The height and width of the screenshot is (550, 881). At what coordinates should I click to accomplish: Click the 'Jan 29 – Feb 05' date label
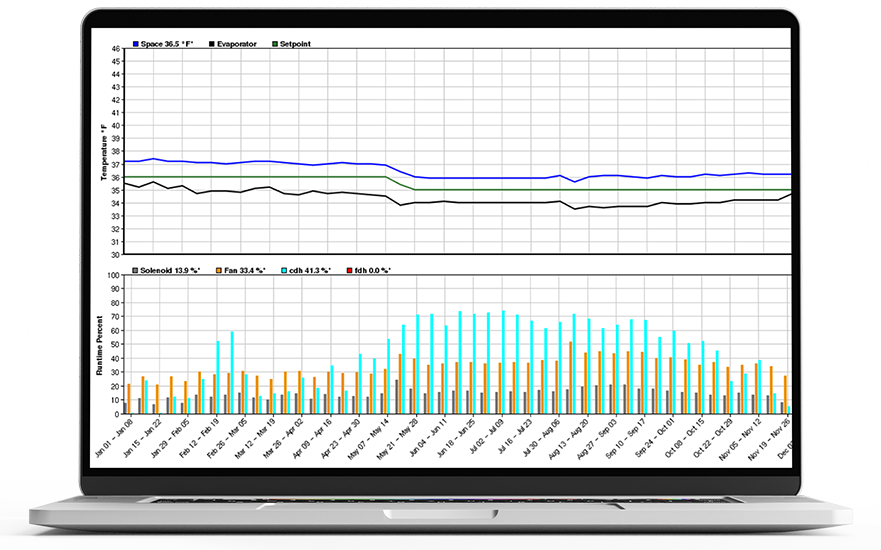pyautogui.click(x=171, y=437)
